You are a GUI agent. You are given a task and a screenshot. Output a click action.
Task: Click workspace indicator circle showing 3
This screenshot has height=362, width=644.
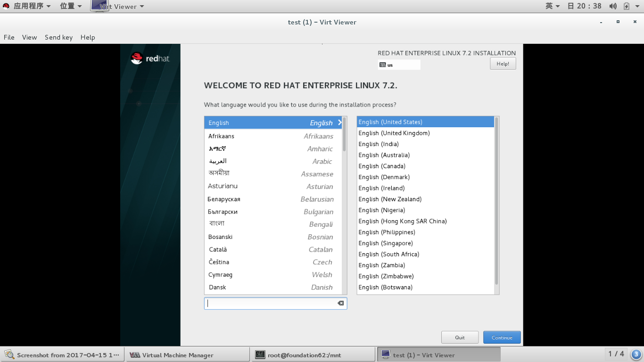pos(636,354)
